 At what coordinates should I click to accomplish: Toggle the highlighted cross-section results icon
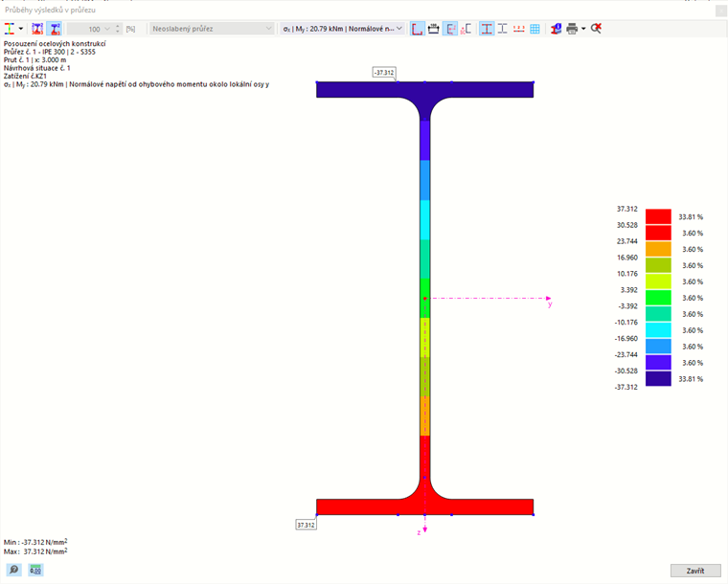[55, 29]
